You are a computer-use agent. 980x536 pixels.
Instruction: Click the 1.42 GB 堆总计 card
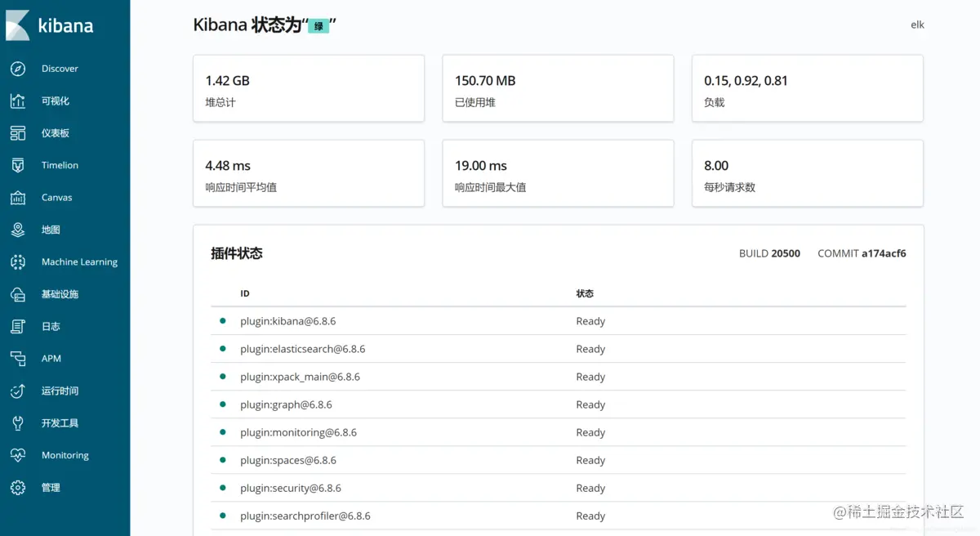click(309, 88)
